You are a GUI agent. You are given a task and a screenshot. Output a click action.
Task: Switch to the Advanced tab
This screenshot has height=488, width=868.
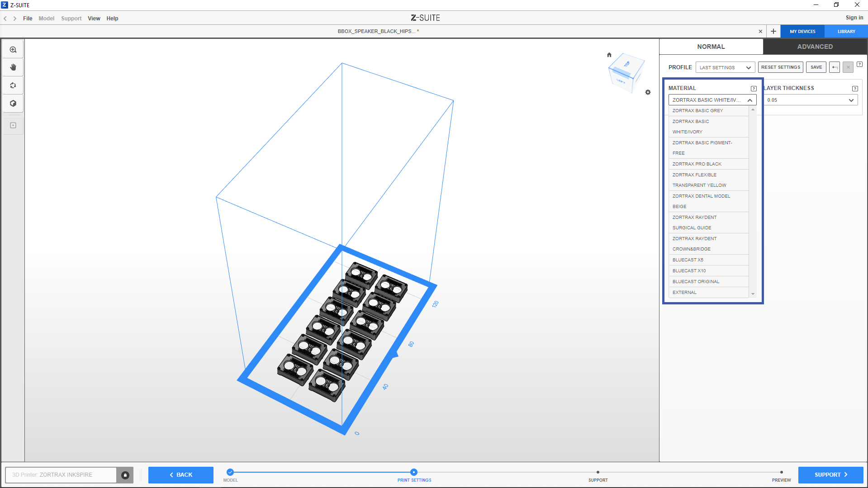pyautogui.click(x=815, y=47)
